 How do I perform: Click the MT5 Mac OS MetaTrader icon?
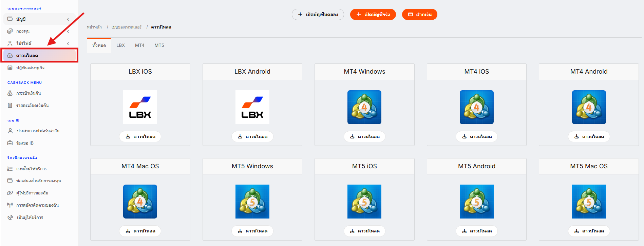tap(589, 202)
